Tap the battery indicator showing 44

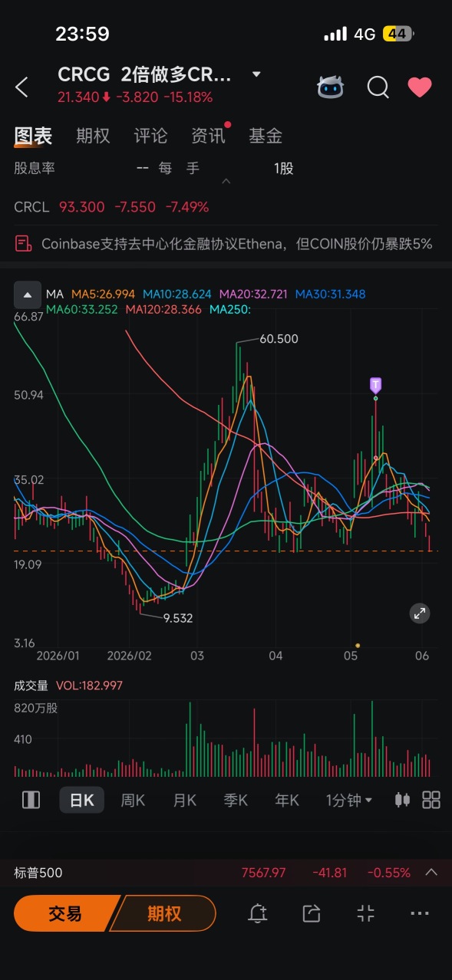pos(398,35)
